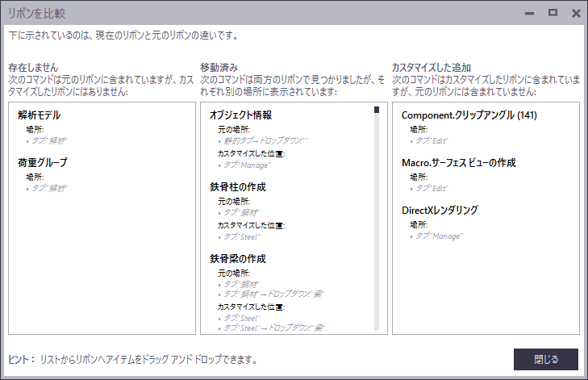Click the 移動済み column heading

tap(219, 68)
